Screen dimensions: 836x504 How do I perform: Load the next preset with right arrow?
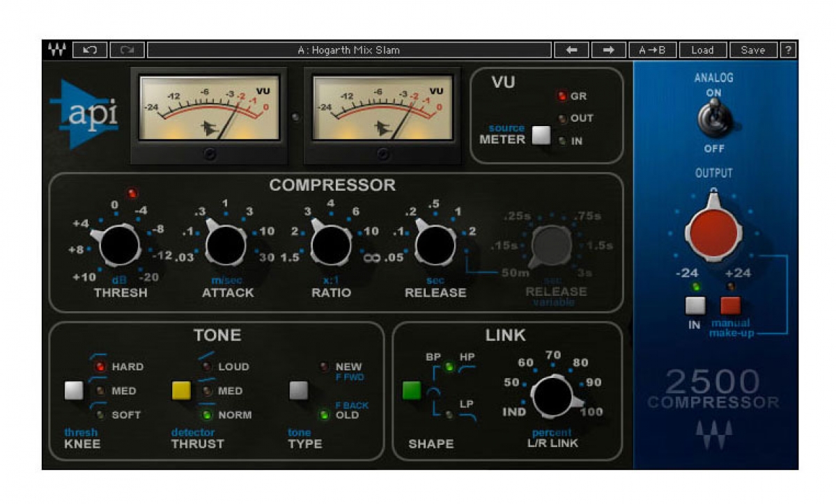pyautogui.click(x=609, y=50)
